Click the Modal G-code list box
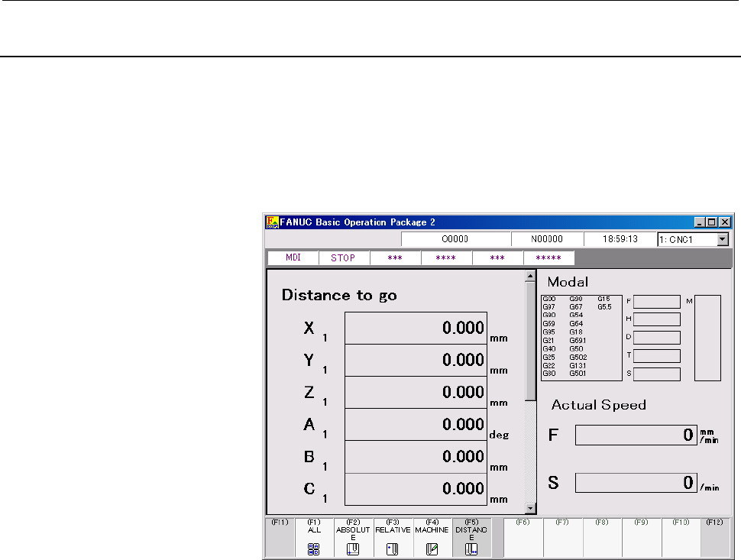This screenshot has height=560, width=741. (x=581, y=337)
